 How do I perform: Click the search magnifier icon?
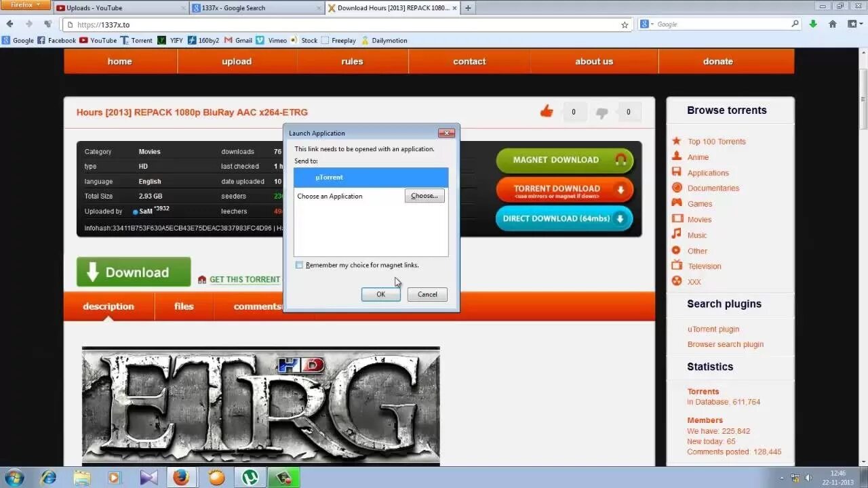pyautogui.click(x=795, y=24)
